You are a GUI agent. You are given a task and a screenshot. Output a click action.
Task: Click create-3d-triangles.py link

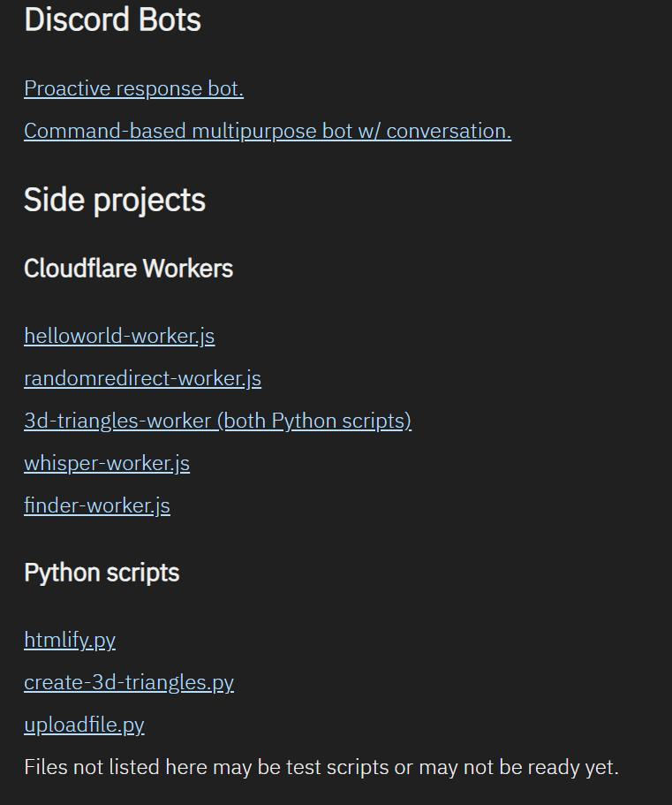[x=129, y=682]
